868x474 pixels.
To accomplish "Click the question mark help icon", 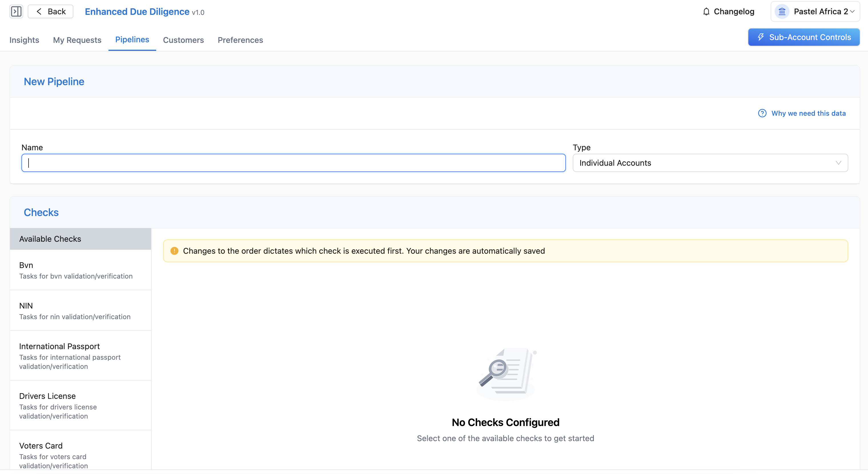I will 762,113.
